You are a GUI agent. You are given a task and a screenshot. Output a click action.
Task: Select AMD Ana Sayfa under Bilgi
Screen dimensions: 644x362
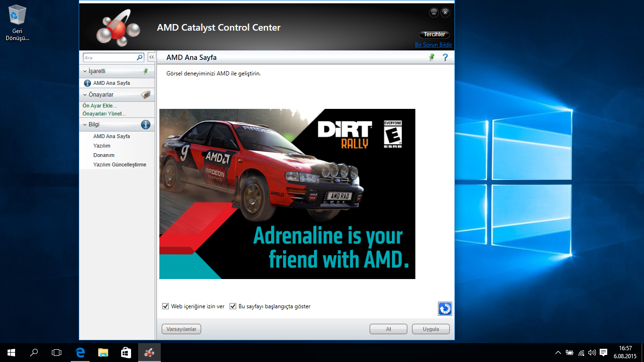[112, 136]
